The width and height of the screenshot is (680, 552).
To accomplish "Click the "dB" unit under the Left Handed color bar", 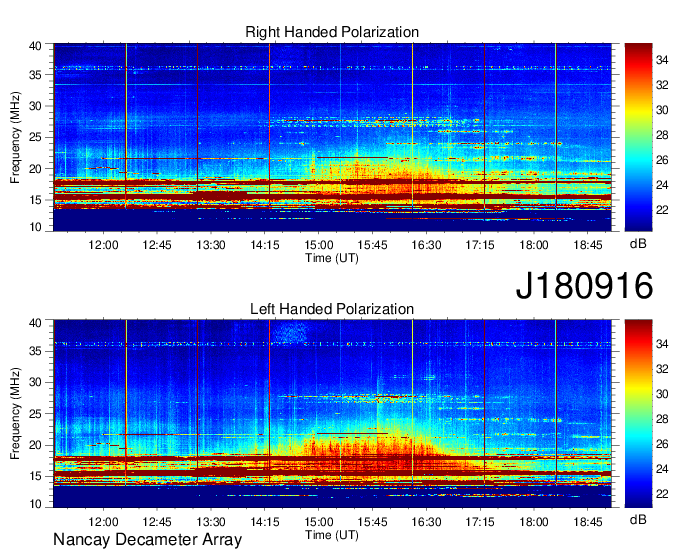I will 638,520.
